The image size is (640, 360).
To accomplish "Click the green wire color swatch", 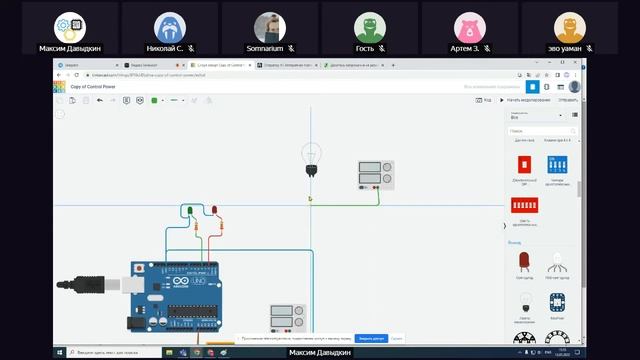I will 154,100.
